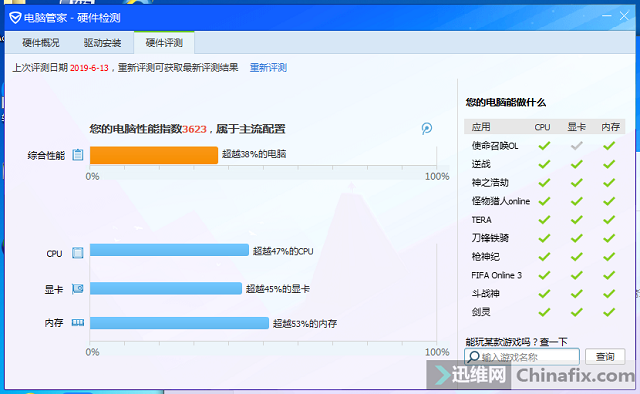This screenshot has width=640, height=394.
Task: Select the 逆战 row
Action: (x=544, y=164)
